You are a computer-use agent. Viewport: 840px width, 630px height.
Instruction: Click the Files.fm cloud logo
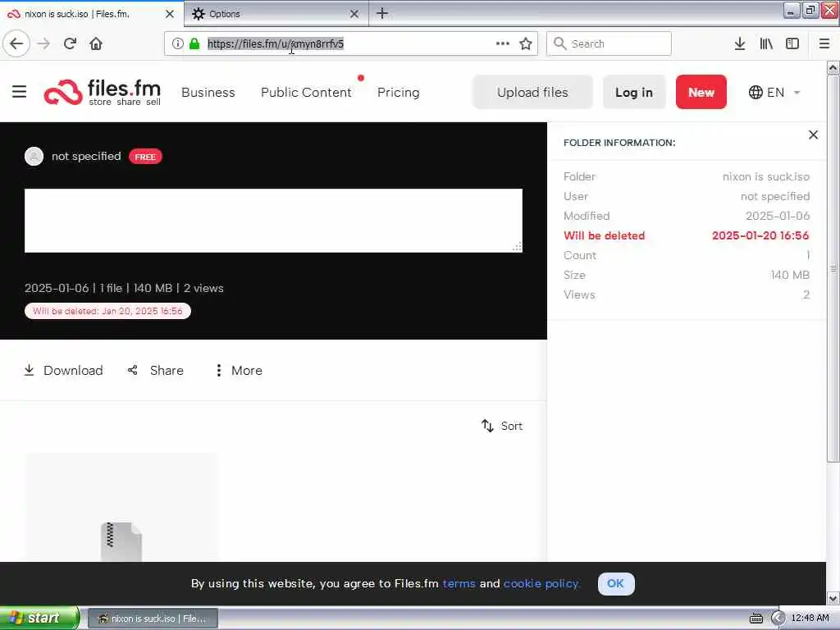pyautogui.click(x=63, y=92)
